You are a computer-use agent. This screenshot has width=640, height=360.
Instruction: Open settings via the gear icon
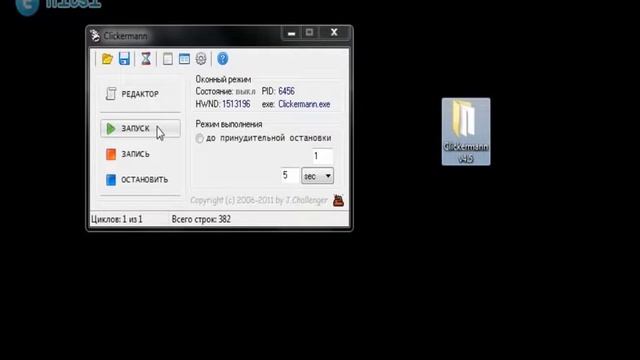pyautogui.click(x=201, y=59)
